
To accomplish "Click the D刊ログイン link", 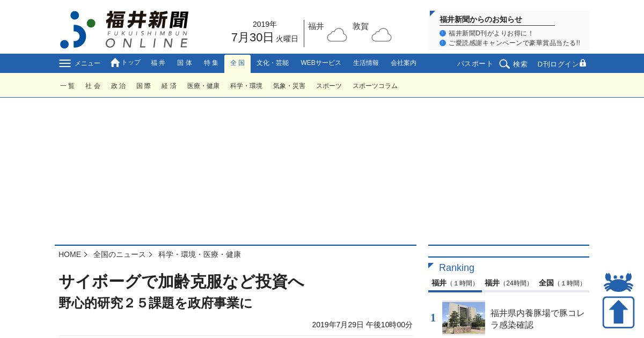I will [558, 64].
